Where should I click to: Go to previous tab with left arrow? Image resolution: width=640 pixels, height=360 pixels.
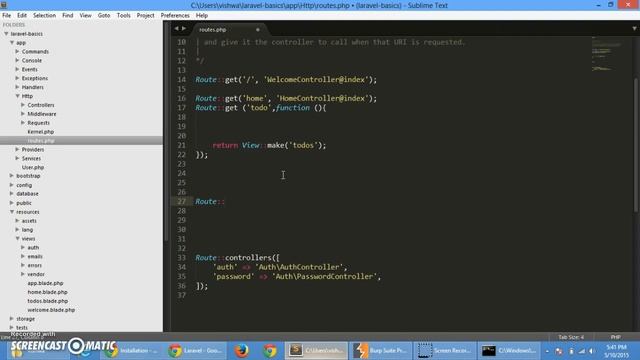coord(176,29)
